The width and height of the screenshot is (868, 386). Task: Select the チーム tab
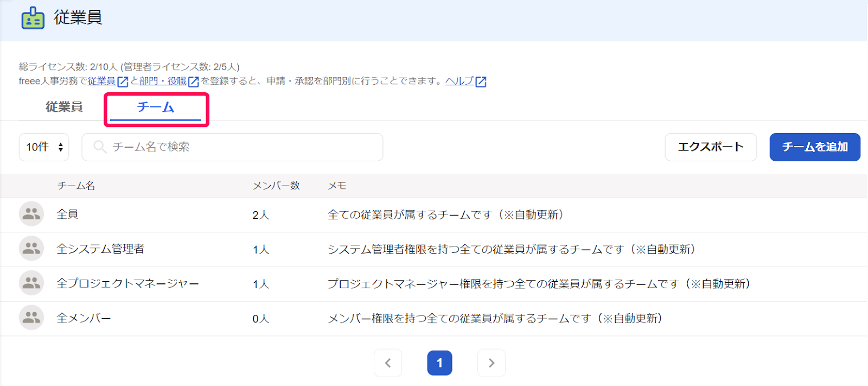click(x=156, y=107)
